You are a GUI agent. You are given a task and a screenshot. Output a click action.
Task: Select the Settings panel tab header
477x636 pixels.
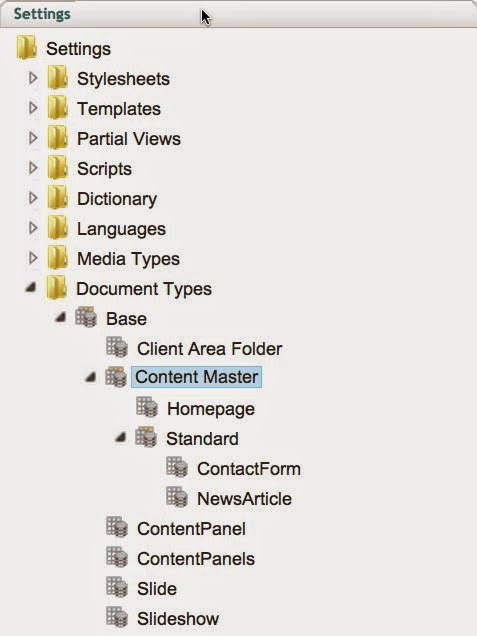click(x=42, y=14)
